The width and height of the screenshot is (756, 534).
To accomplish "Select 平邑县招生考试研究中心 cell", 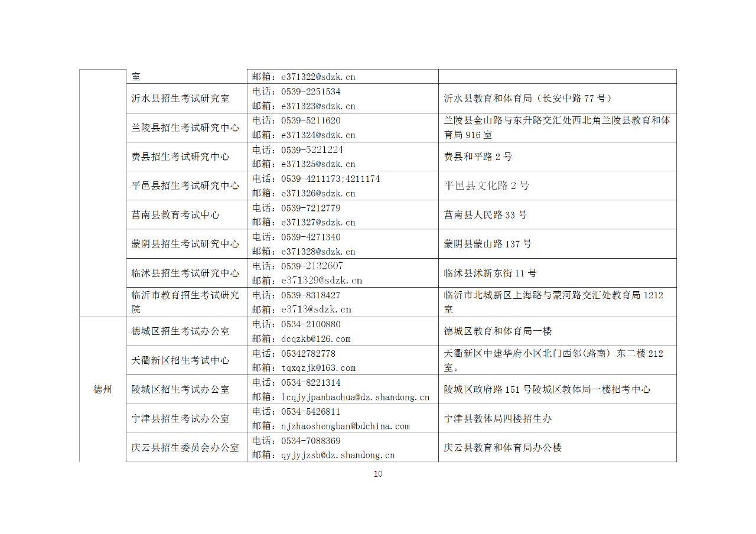I will tap(187, 185).
